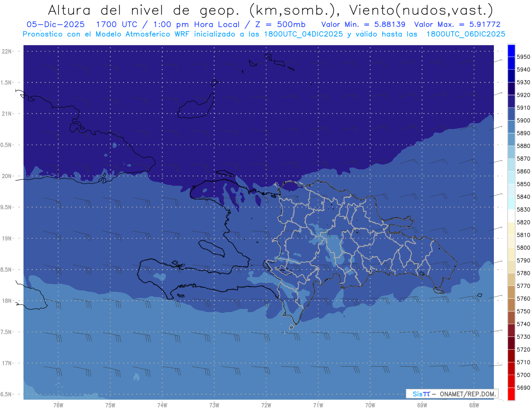Click the '75W' longitude label
The width and height of the screenshot is (532, 411).
[x=110, y=405]
